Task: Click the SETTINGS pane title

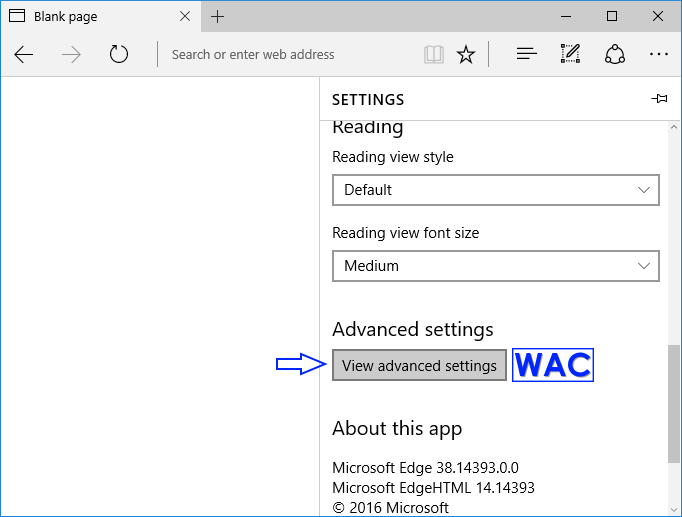Action: [x=368, y=100]
